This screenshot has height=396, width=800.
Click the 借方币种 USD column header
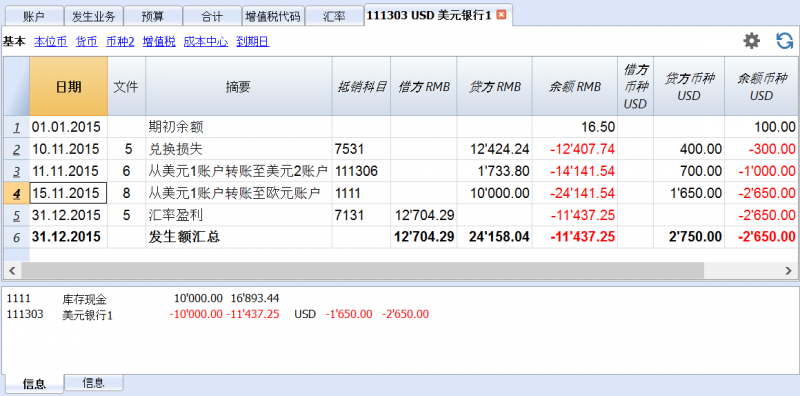click(x=636, y=86)
